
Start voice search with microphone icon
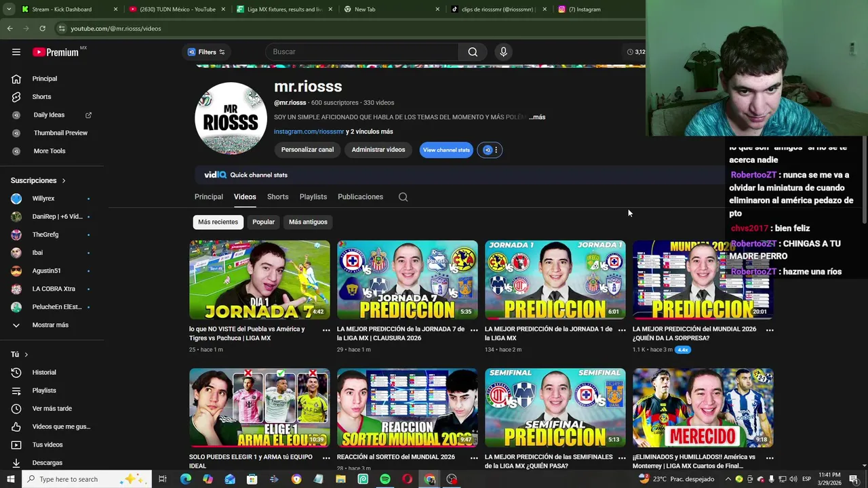[503, 52]
